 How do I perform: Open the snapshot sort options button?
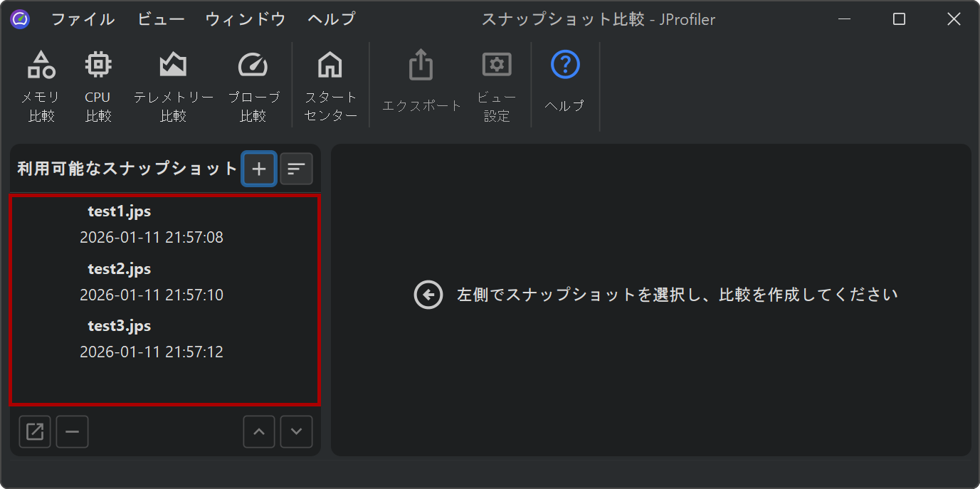click(x=296, y=169)
